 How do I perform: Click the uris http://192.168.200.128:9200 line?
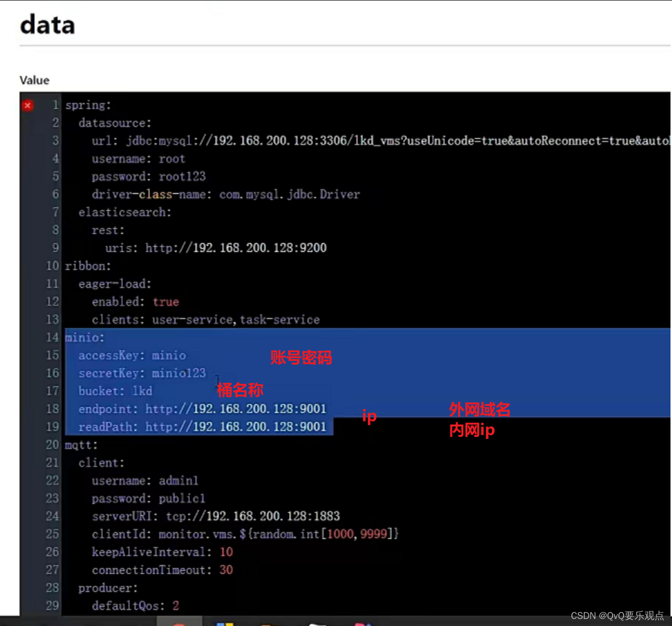pyautogui.click(x=215, y=248)
